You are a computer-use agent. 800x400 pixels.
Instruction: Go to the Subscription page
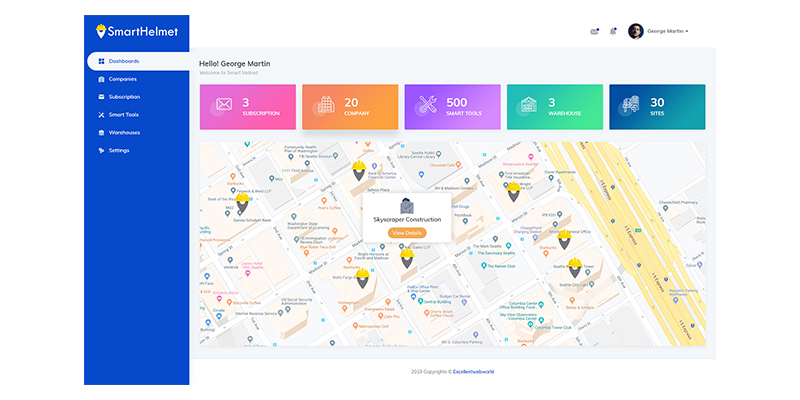click(x=124, y=97)
